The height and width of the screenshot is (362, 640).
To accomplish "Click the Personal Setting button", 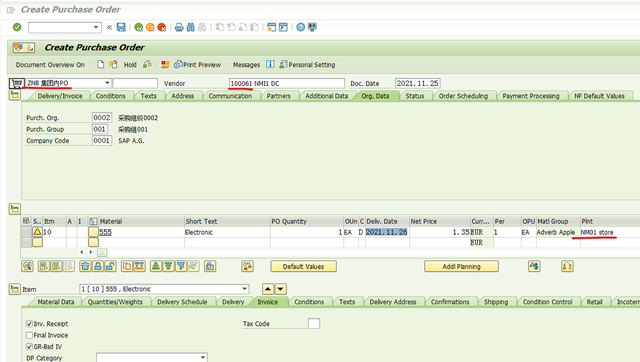I will tap(307, 64).
